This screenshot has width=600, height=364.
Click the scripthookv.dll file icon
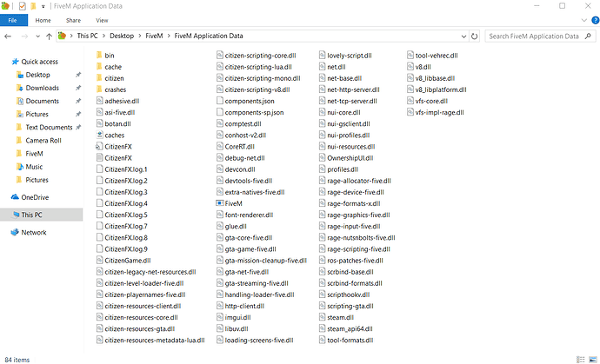click(x=323, y=295)
